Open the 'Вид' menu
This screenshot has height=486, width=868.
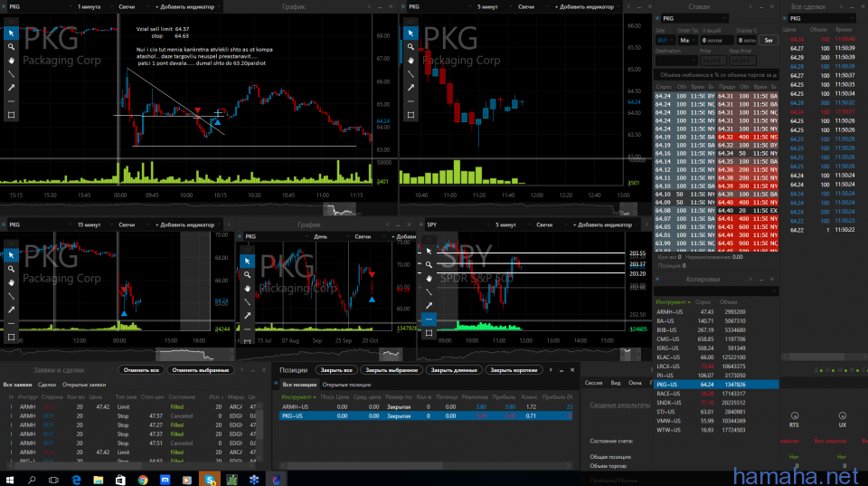pos(616,383)
